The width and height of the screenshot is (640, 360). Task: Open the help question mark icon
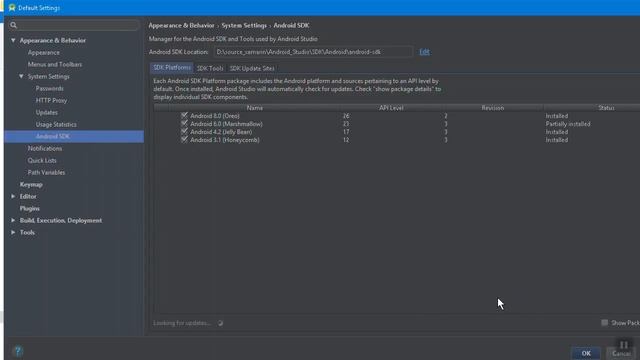[18, 351]
